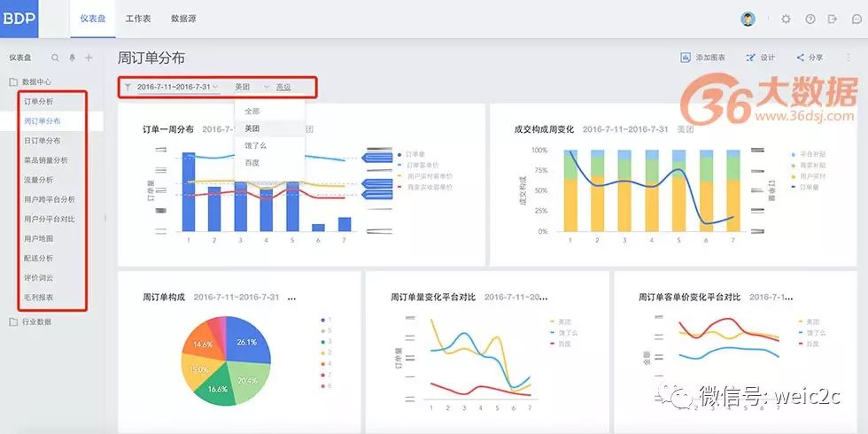
Task: Toggle 订单量 legend in 订单一周分布 chart
Action: click(x=410, y=154)
